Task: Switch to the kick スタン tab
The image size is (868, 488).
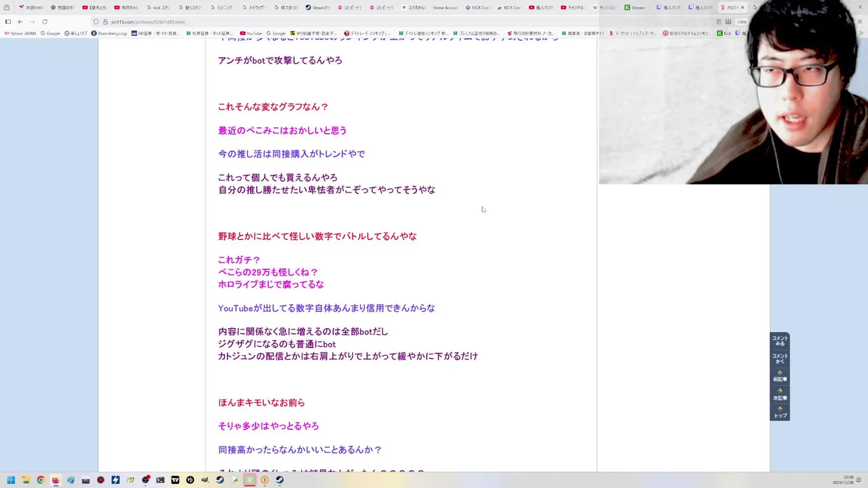Action: [x=158, y=7]
